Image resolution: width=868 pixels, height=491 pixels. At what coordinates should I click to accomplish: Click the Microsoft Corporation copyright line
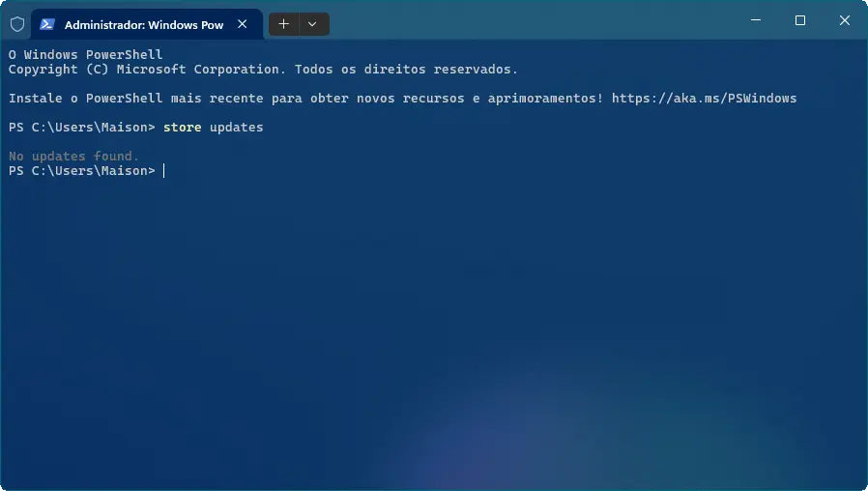263,70
